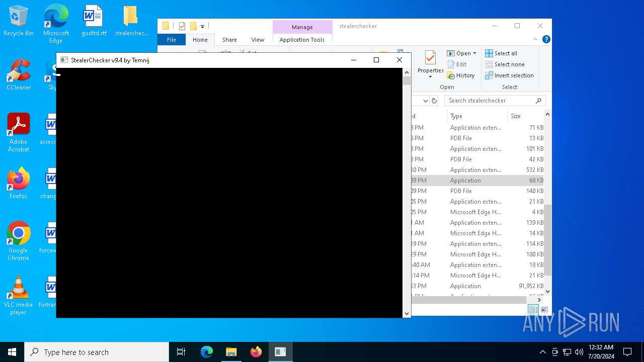Refresh the Explorer address bar location
The height and width of the screenshot is (362, 644).
pyautogui.click(x=434, y=101)
